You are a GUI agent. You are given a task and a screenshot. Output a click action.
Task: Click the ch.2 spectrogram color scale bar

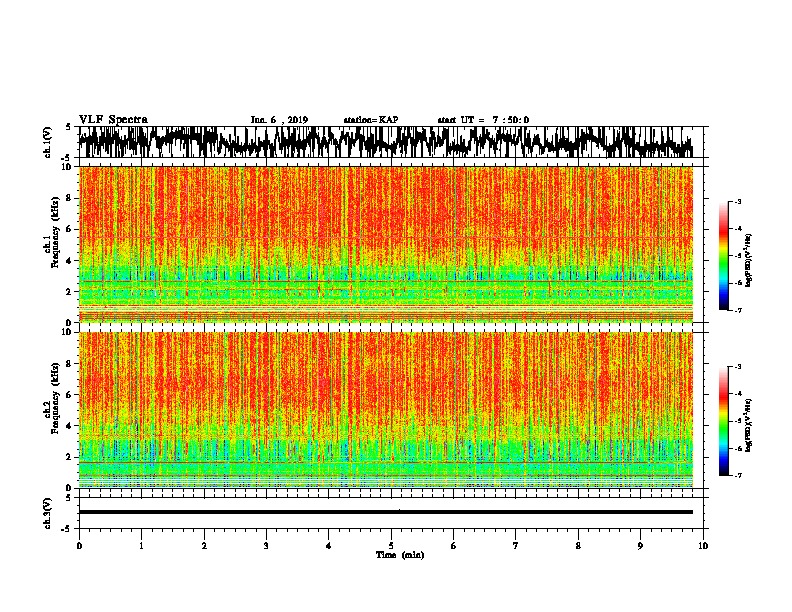point(724,421)
